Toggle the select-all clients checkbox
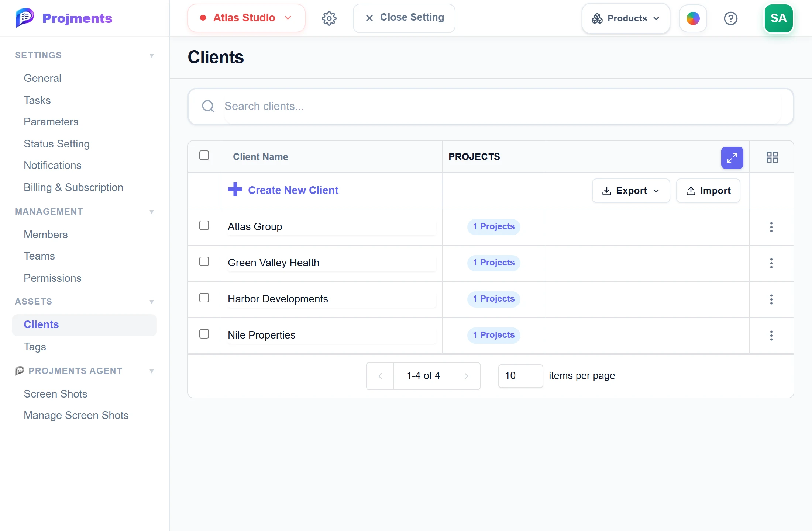This screenshot has width=812, height=531. (204, 155)
